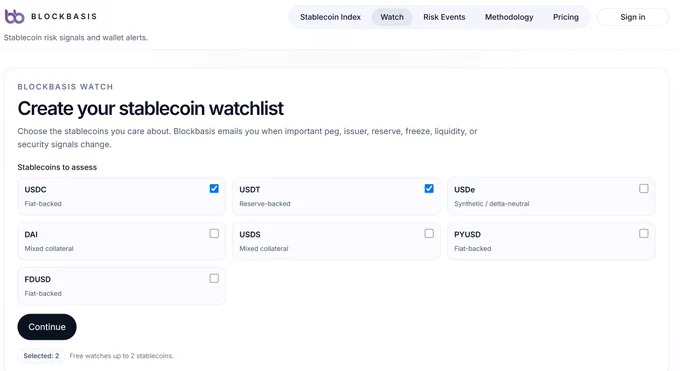Select the USDe Synthetic delta-neutral card
The width and height of the screenshot is (680, 371).
click(551, 196)
